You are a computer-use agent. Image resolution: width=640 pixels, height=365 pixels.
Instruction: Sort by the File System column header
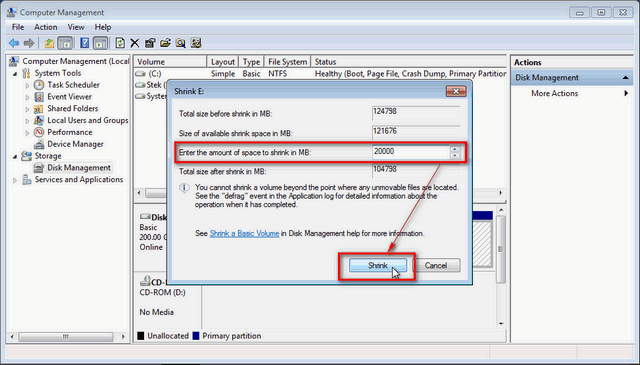pos(287,62)
